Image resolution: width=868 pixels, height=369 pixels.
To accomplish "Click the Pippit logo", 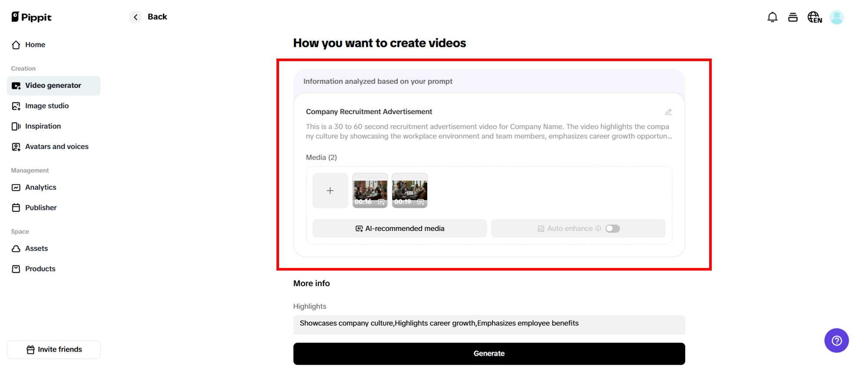I will click(31, 17).
